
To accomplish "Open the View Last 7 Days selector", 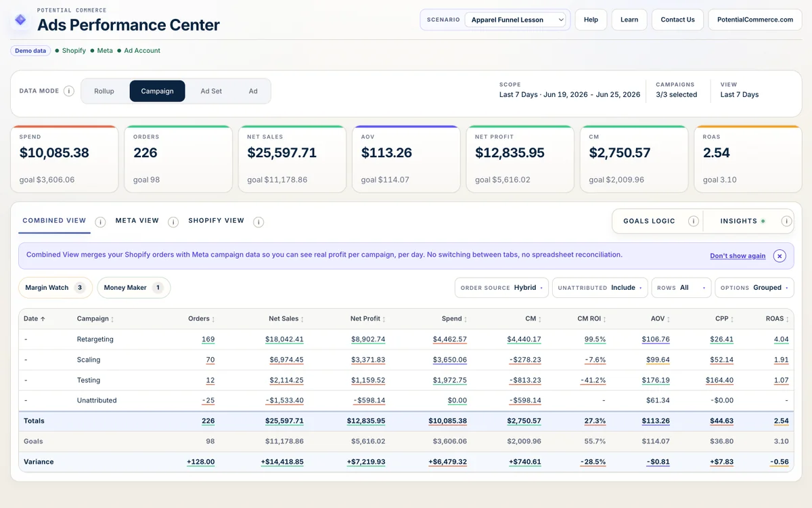I will click(740, 90).
